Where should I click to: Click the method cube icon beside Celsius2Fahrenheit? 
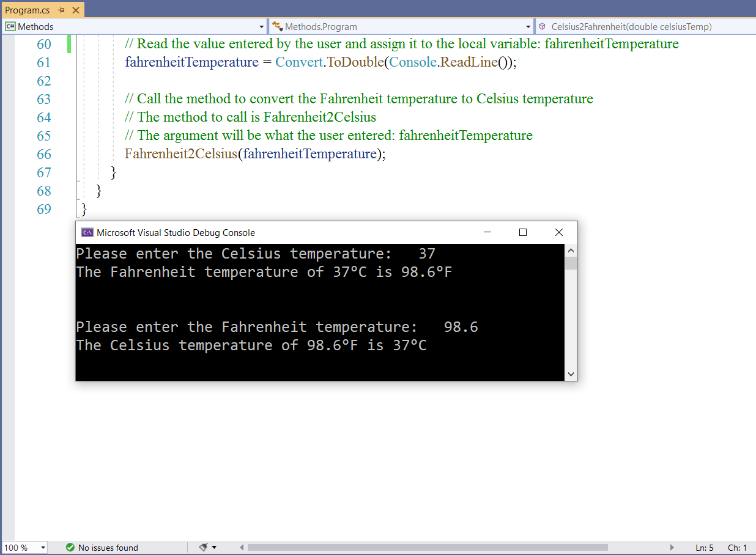[x=543, y=26]
